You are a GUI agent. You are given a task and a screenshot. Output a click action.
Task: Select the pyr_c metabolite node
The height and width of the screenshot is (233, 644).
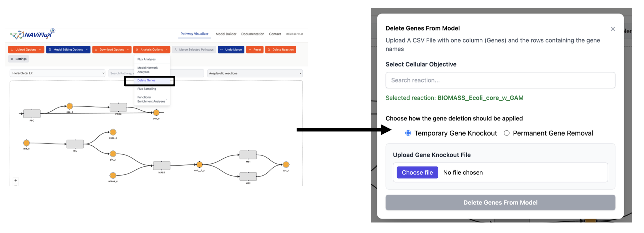coord(286,165)
